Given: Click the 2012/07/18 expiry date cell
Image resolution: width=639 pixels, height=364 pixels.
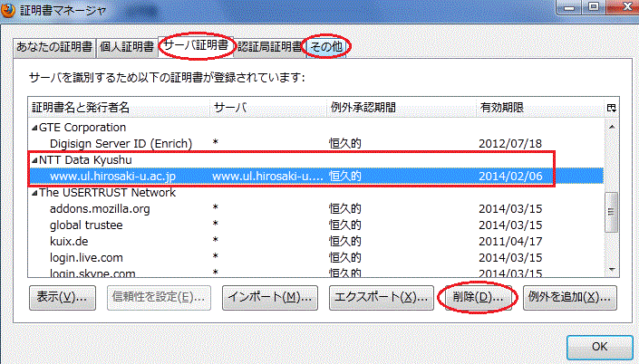Looking at the screenshot, I should point(510,144).
